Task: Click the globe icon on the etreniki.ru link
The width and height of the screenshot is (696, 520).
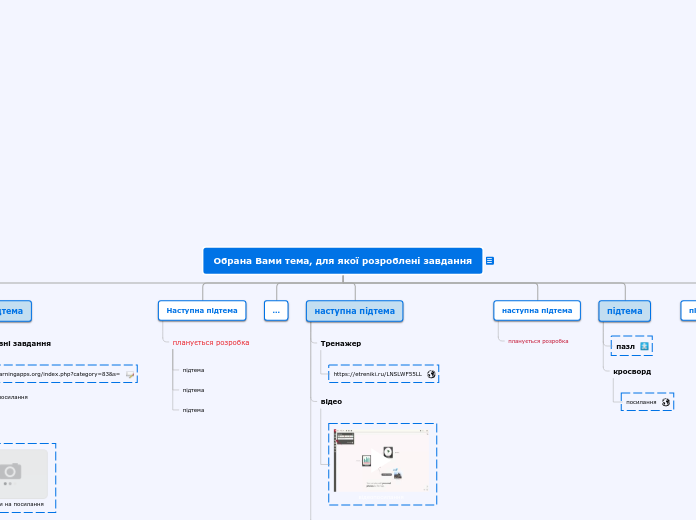Action: click(x=431, y=374)
